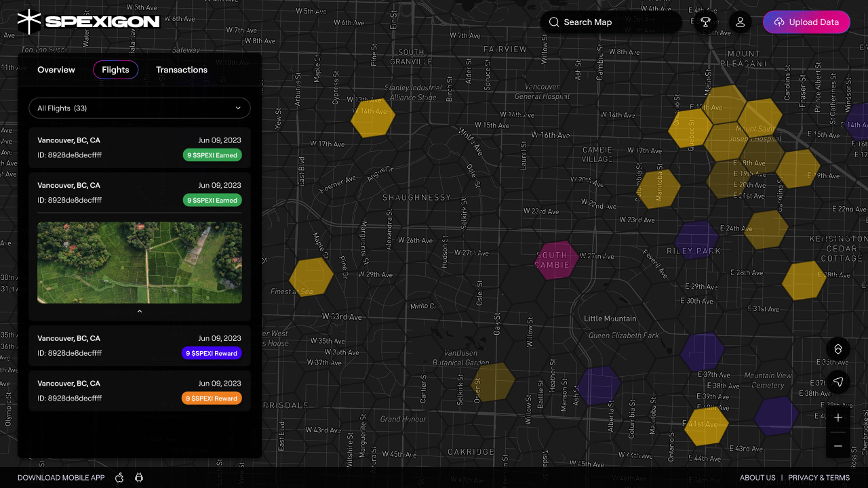The height and width of the screenshot is (488, 868).
Task: Zoom out with the minus button
Action: (x=838, y=446)
